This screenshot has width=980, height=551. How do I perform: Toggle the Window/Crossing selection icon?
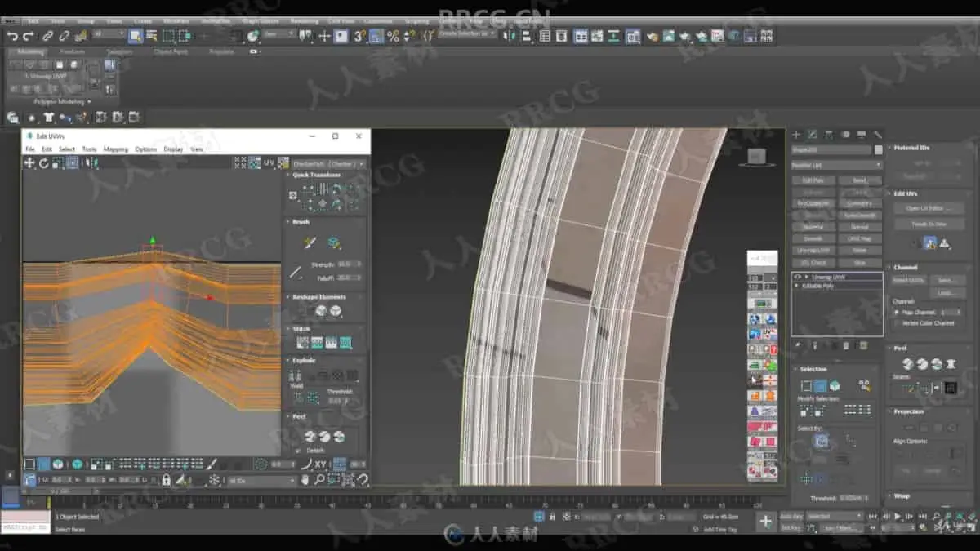185,36
